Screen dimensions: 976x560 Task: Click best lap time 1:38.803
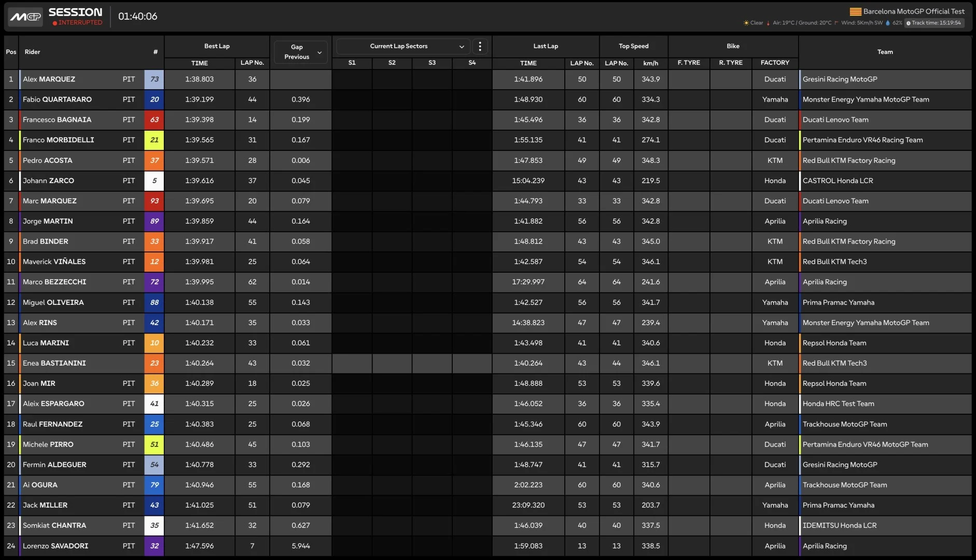[x=199, y=79]
